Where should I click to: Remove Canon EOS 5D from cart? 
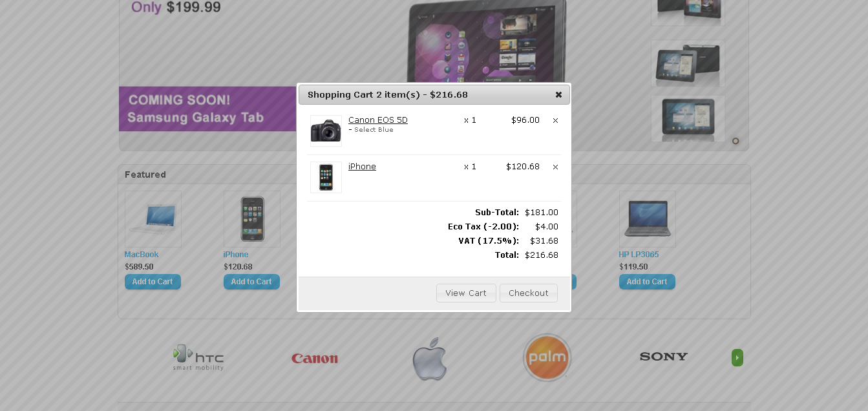point(555,120)
